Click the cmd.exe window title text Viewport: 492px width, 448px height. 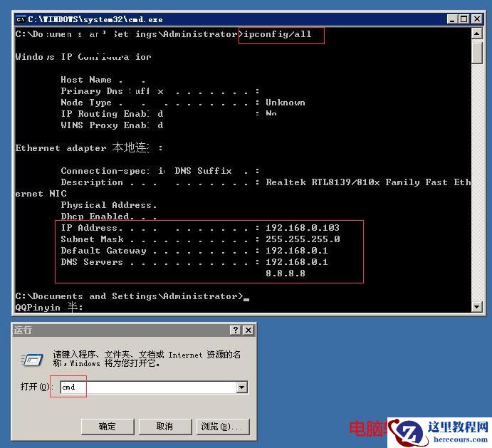pos(95,19)
